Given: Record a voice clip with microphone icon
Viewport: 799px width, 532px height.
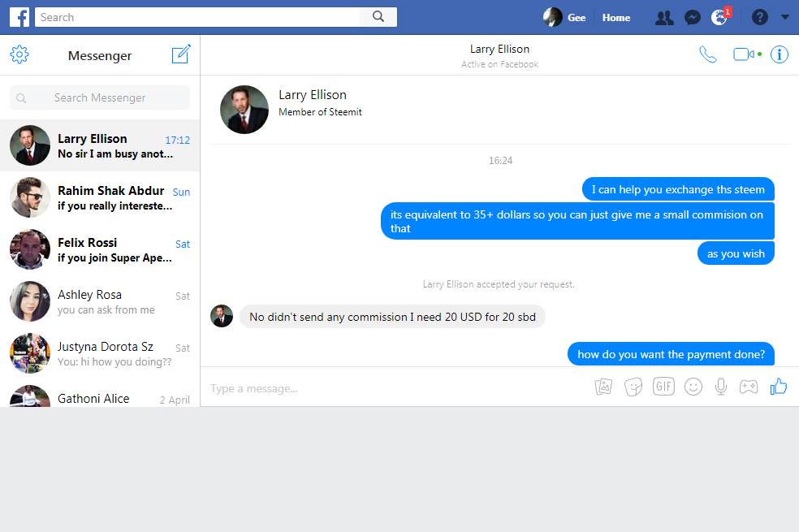Looking at the screenshot, I should point(720,387).
